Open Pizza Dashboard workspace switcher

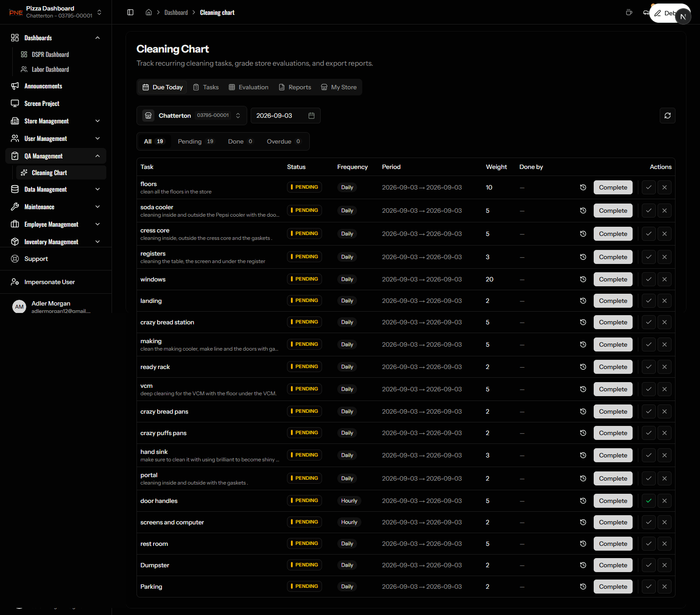click(x=56, y=12)
